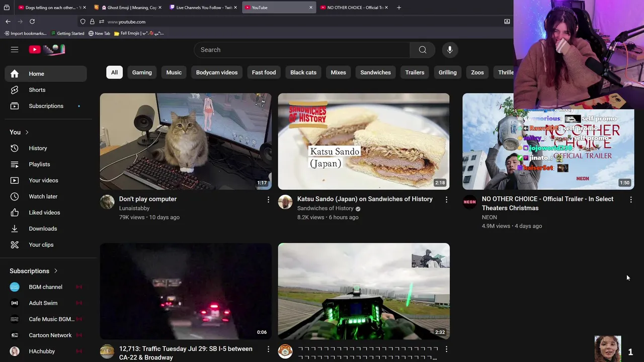Close the current YouTube browser tab

coord(310,8)
